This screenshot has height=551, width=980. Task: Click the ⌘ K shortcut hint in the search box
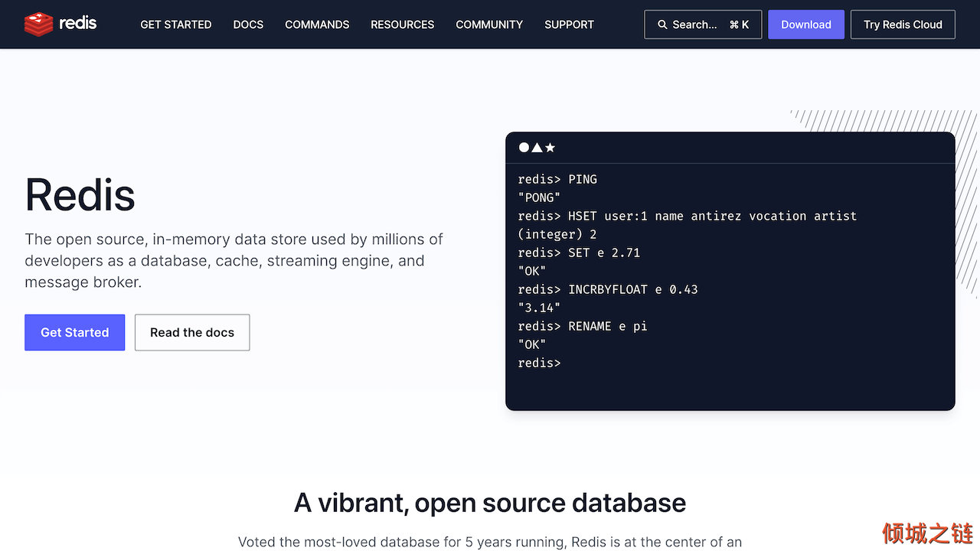740,24
